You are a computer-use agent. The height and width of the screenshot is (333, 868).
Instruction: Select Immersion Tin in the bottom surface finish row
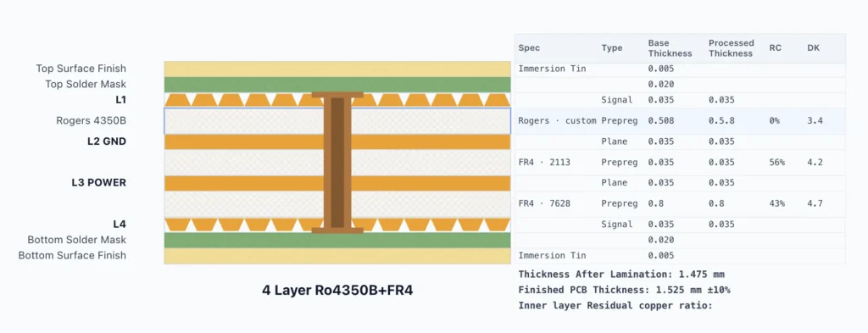(x=552, y=256)
